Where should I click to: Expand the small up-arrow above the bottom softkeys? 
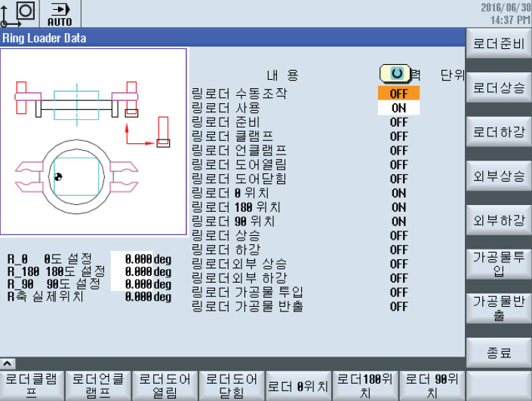(x=7, y=363)
